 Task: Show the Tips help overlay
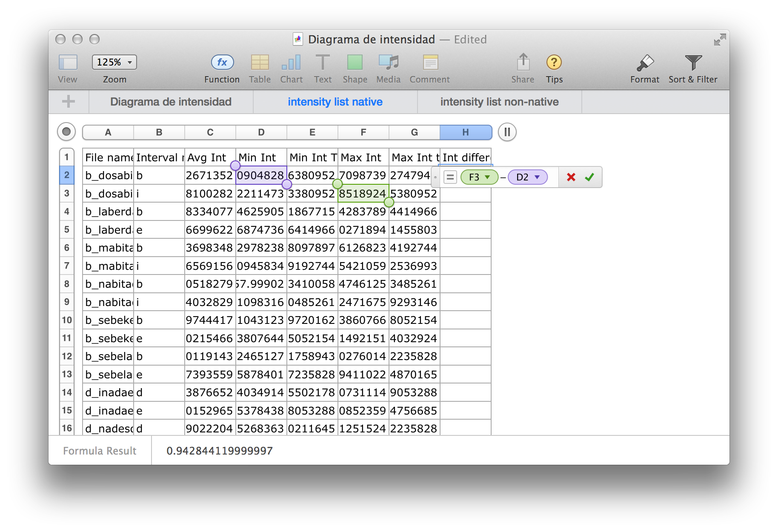(x=554, y=63)
